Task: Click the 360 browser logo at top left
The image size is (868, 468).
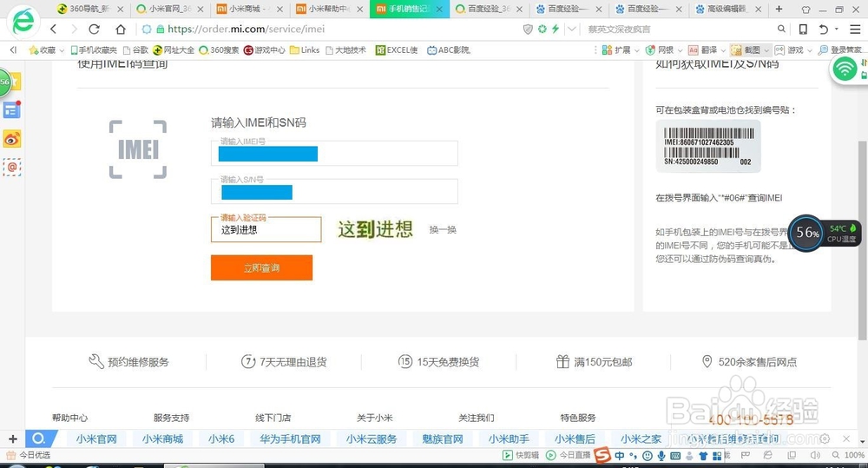Action: tap(23, 21)
